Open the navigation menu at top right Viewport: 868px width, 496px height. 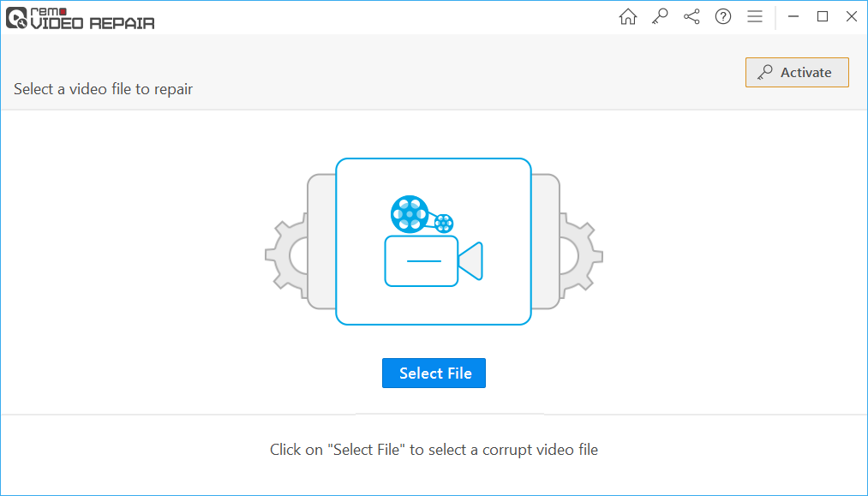pos(755,16)
